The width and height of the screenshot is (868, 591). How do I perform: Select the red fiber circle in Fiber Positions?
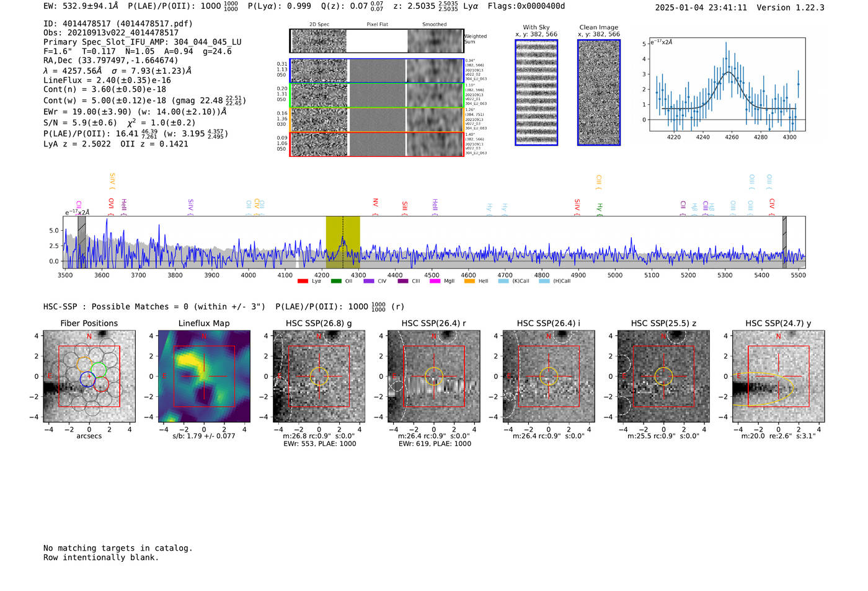pyautogui.click(x=102, y=384)
